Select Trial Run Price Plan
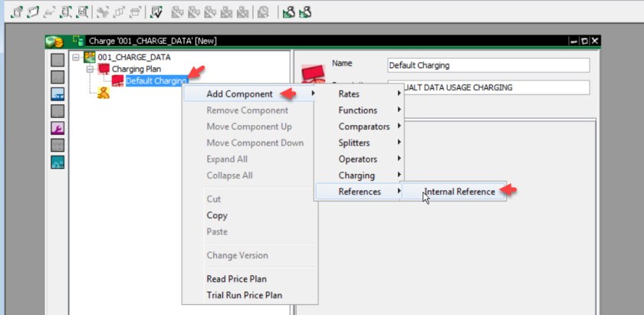 (249, 295)
